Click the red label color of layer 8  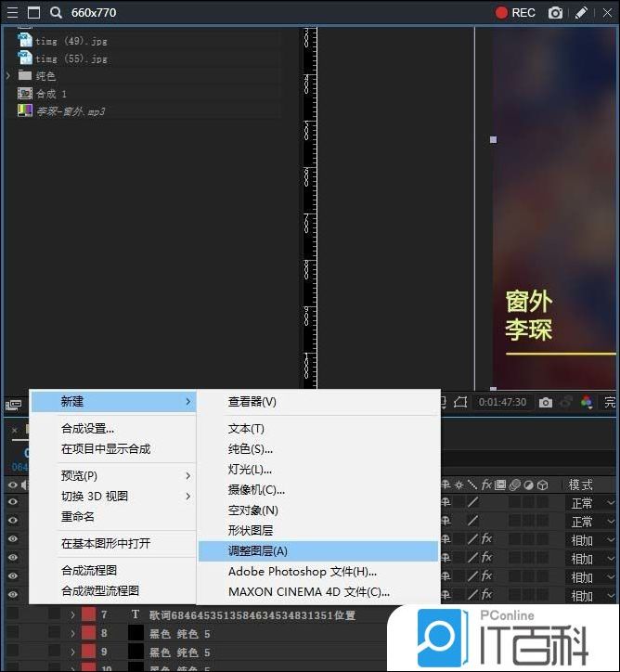click(x=88, y=633)
